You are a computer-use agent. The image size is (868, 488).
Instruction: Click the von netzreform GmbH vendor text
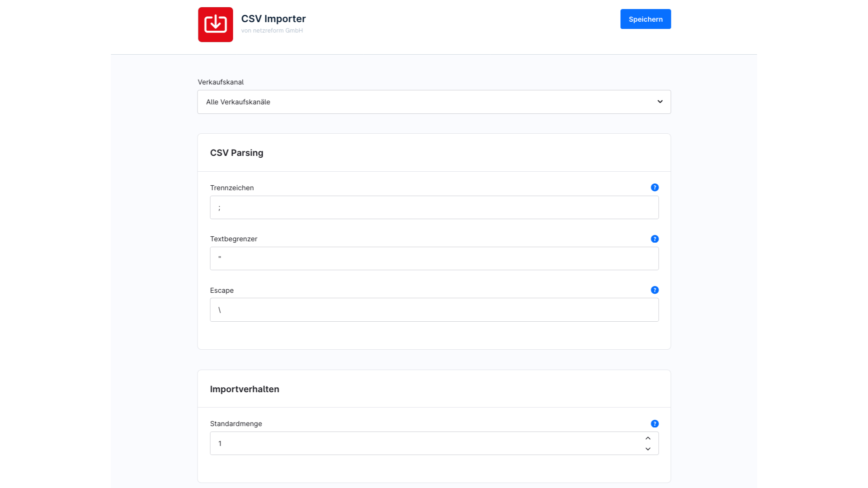click(x=272, y=31)
